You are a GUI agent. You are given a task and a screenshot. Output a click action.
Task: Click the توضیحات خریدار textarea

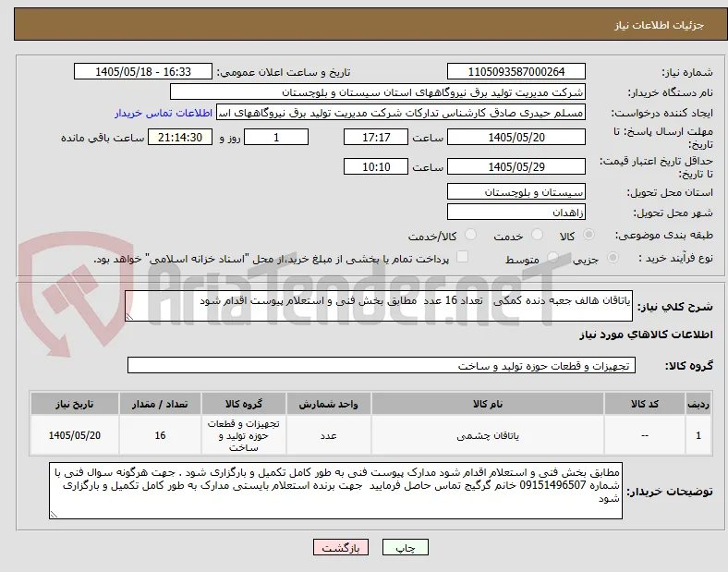point(335,491)
